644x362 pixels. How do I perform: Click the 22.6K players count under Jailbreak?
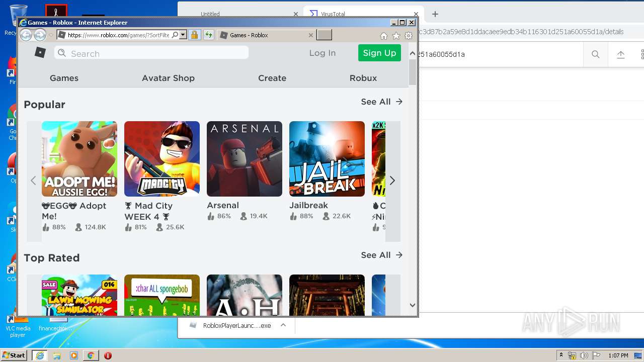(x=337, y=216)
